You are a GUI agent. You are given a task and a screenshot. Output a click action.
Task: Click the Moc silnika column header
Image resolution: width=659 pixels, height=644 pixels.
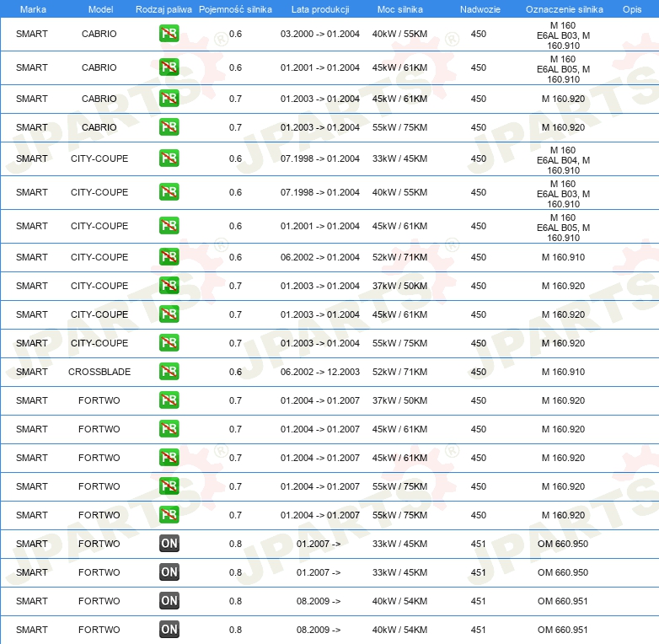399,9
